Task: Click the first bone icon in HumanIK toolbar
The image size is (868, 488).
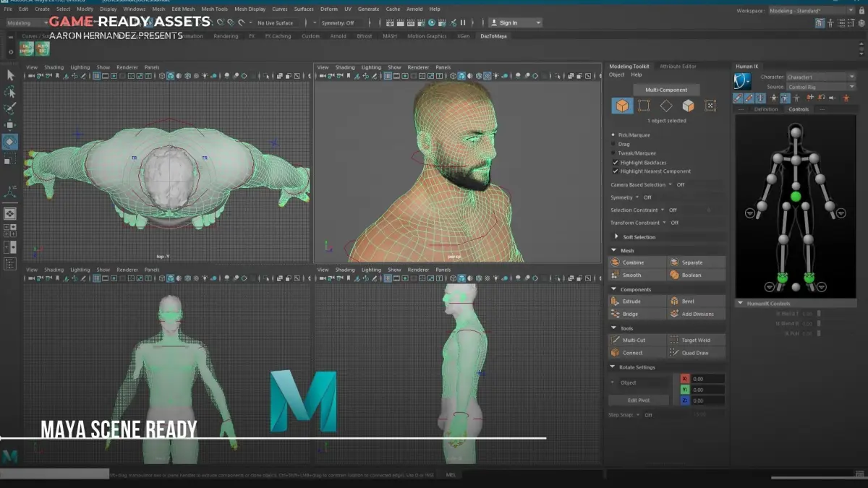Action: 739,98
